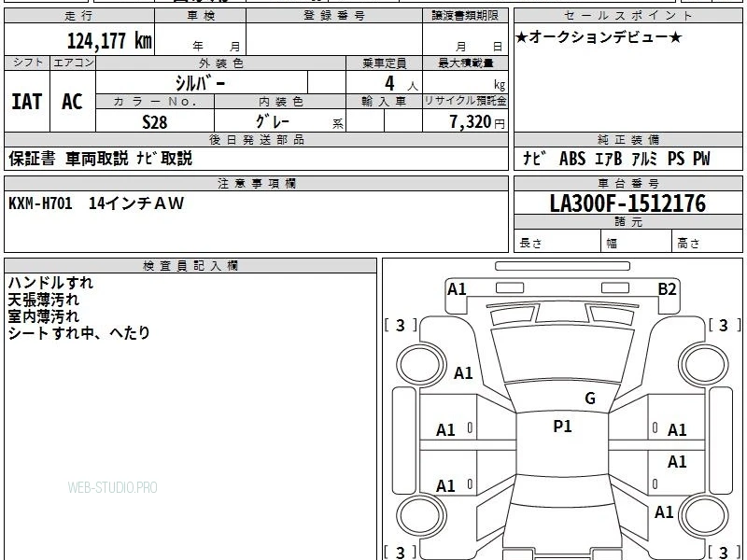Viewport: 747px width, 560px height.
Task: Click the シフト header cell
Action: (27, 63)
